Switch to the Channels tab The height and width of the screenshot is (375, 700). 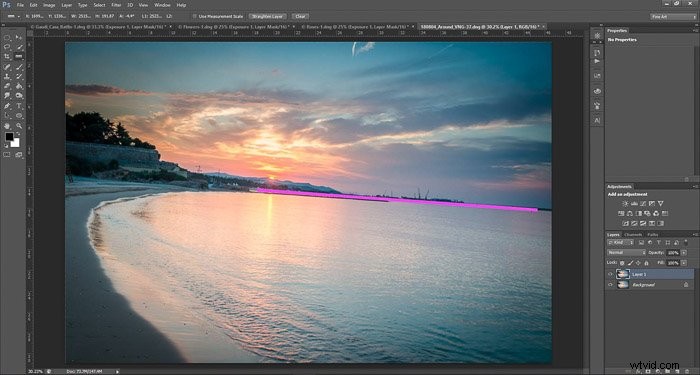pos(633,234)
